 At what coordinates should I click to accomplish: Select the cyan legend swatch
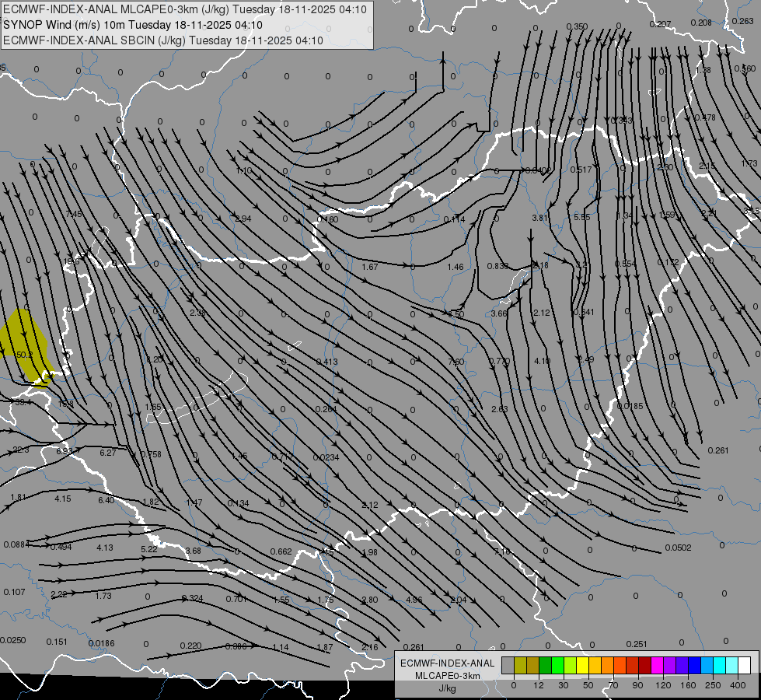[x=721, y=665]
